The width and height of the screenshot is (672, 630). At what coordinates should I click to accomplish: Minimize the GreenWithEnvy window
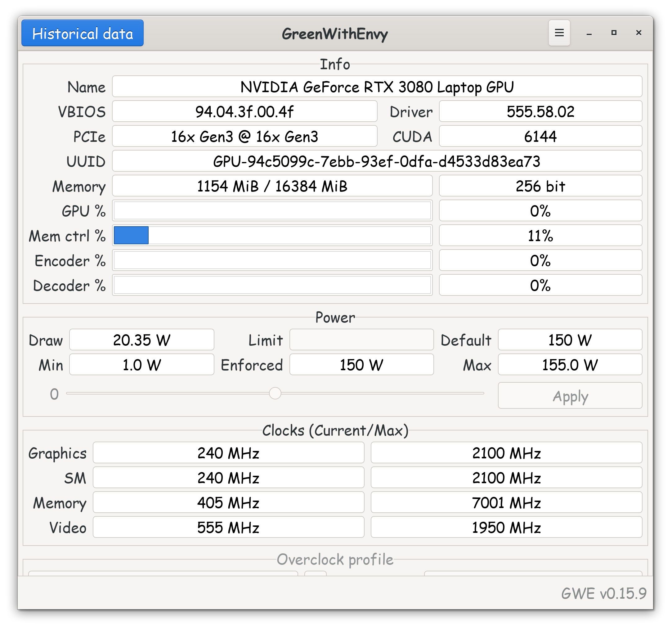click(589, 33)
